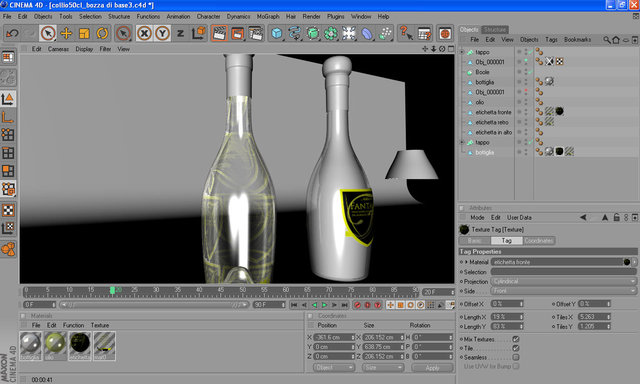Image resolution: width=640 pixels, height=384 pixels.
Task: Toggle the Mix Textures checkbox
Action: [516, 339]
